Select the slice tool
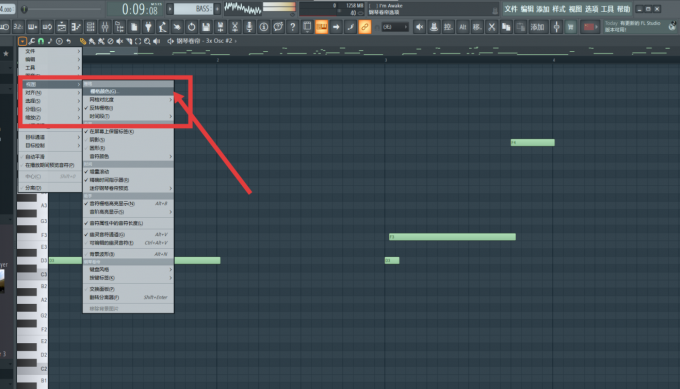Image resolution: width=680 pixels, height=389 pixels. pos(129,41)
